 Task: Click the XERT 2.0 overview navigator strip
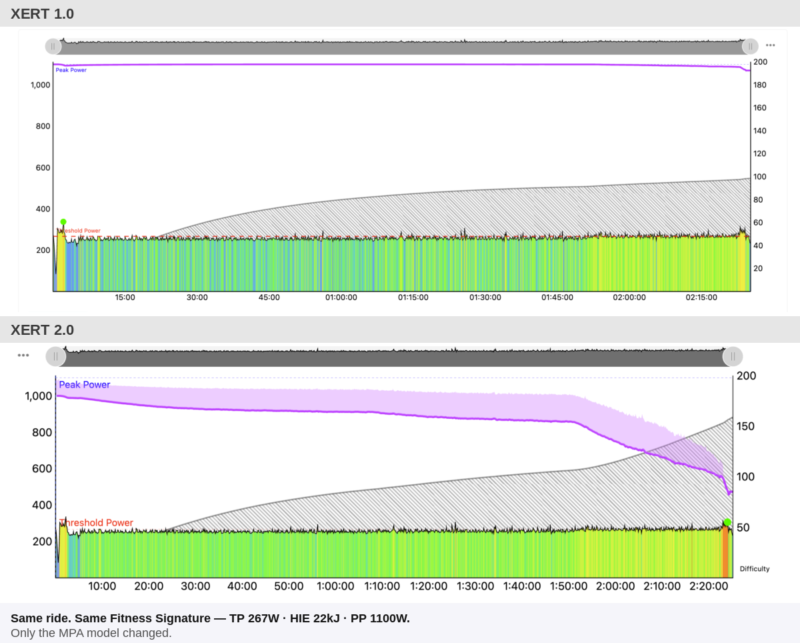(x=394, y=357)
